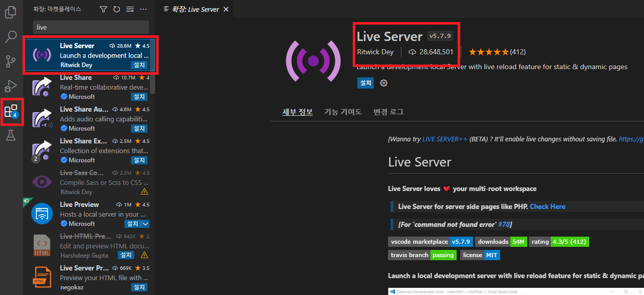Viewport: 644px width, 295px height.
Task: Click the Live Sass Compiler eye icon
Action: pos(42,182)
